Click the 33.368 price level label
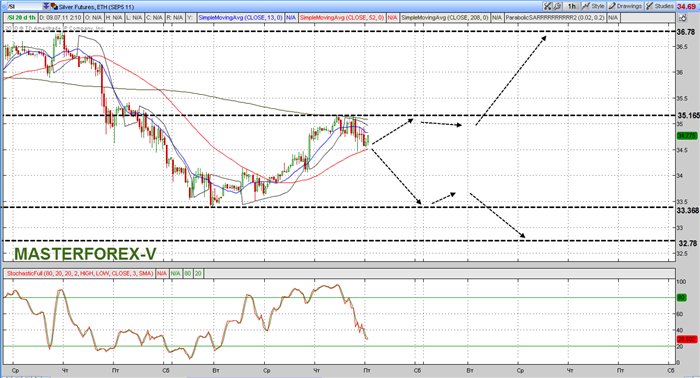Viewport: 700px width, 378px height. coord(688,211)
